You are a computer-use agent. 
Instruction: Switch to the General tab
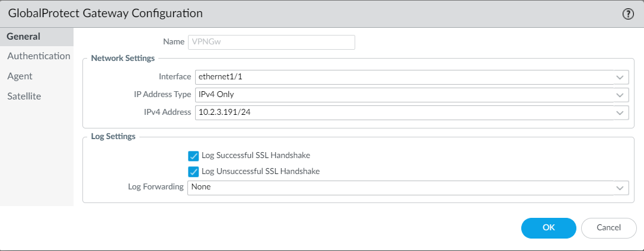pyautogui.click(x=24, y=37)
